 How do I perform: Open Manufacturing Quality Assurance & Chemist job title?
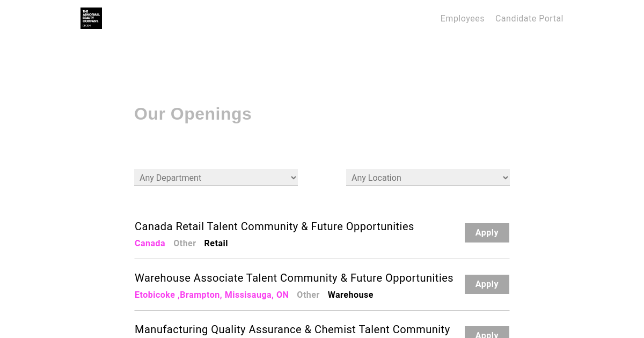[292, 329]
